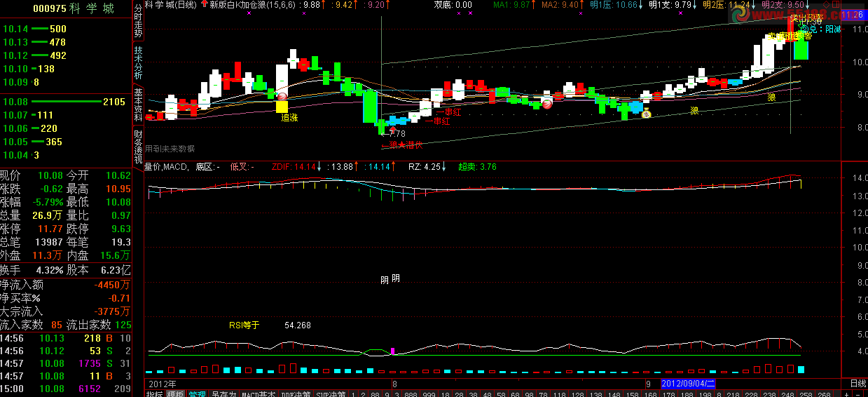Switch to the 技术分析 side tab
Image resolution: width=868 pixels, height=397 pixels.
point(138,64)
